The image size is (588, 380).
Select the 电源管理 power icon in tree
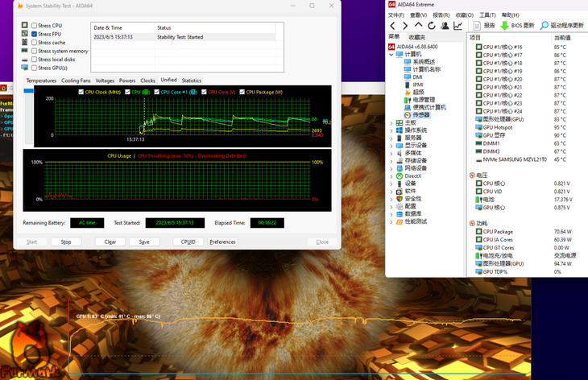(x=408, y=100)
